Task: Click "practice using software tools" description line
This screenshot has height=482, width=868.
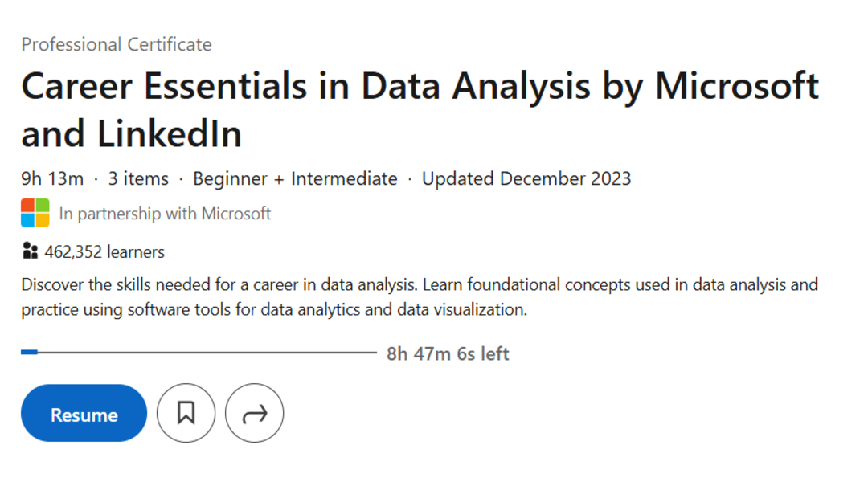Action: (161, 309)
